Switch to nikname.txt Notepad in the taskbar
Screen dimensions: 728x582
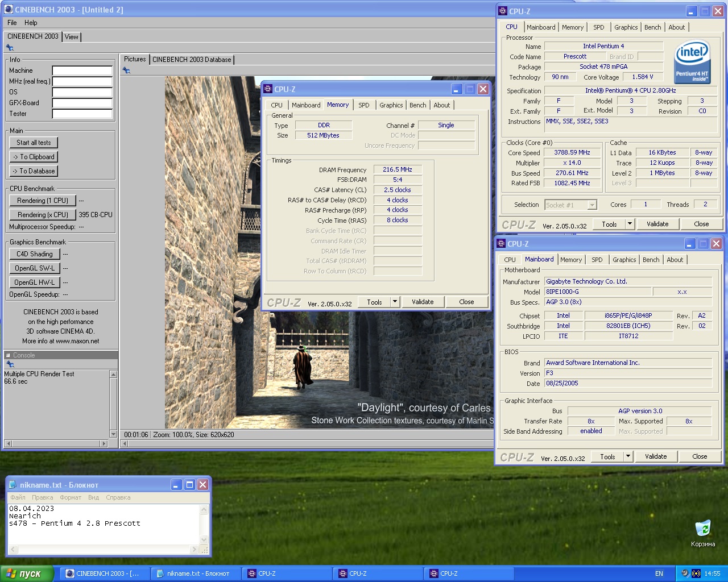tap(195, 573)
